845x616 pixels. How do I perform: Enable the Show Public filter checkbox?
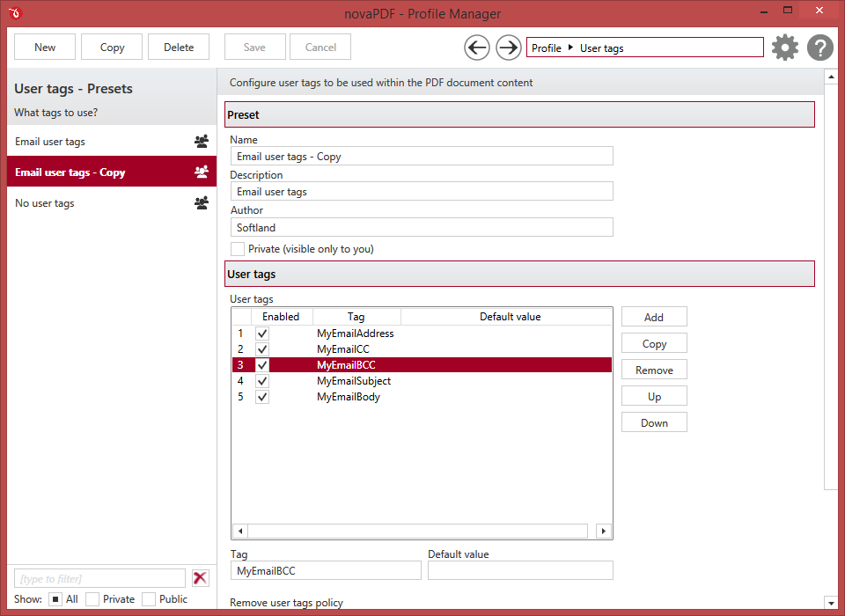click(149, 599)
